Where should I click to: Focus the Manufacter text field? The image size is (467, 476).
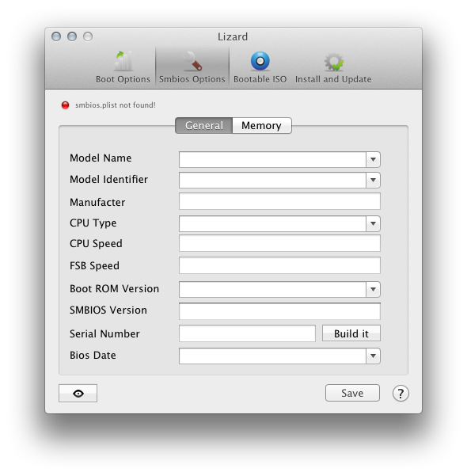(x=279, y=201)
